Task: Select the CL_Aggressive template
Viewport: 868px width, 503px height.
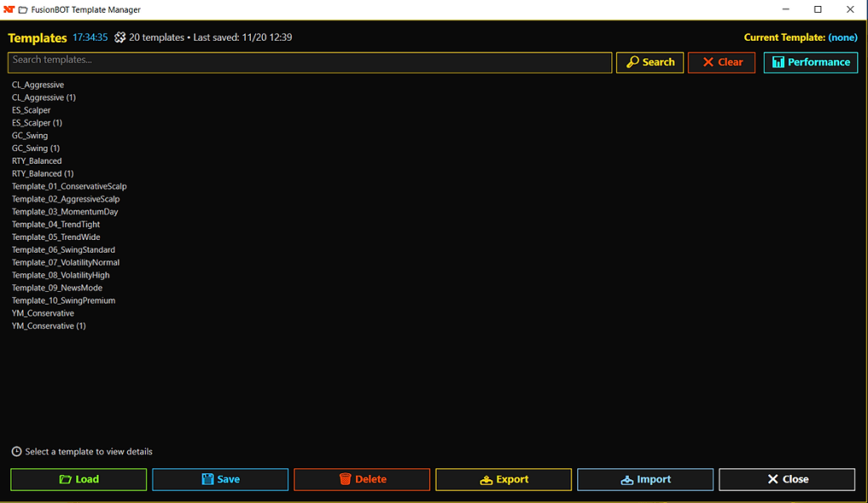Action: point(38,85)
